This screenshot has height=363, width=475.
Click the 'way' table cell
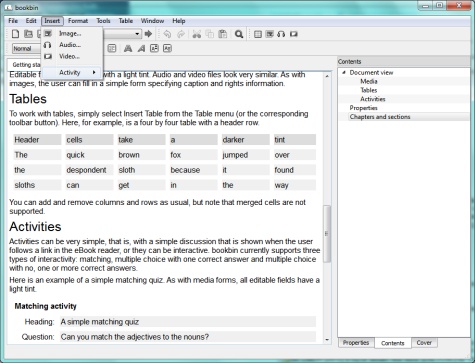point(295,185)
